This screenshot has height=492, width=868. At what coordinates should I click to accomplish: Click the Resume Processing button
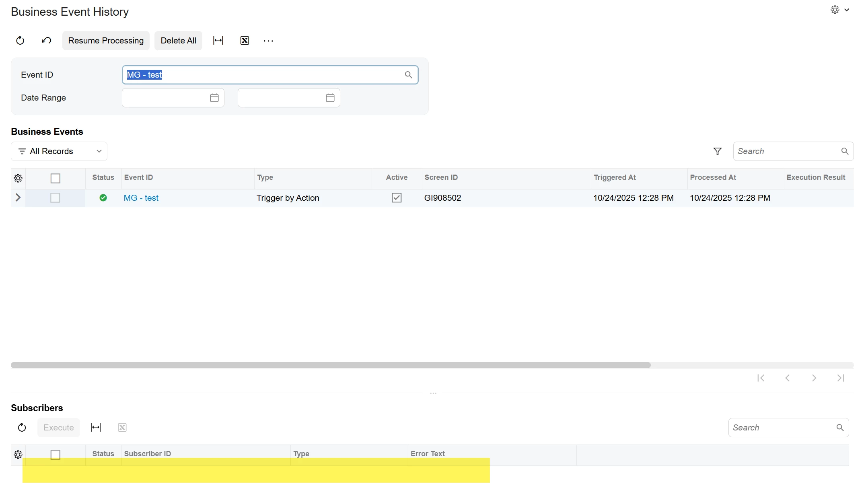click(106, 41)
